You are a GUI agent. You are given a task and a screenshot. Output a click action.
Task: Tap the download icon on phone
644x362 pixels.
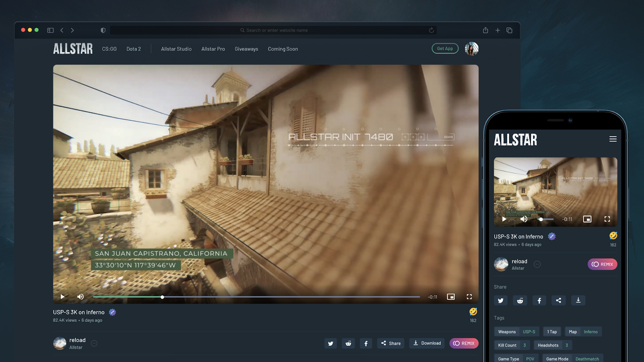(x=578, y=300)
